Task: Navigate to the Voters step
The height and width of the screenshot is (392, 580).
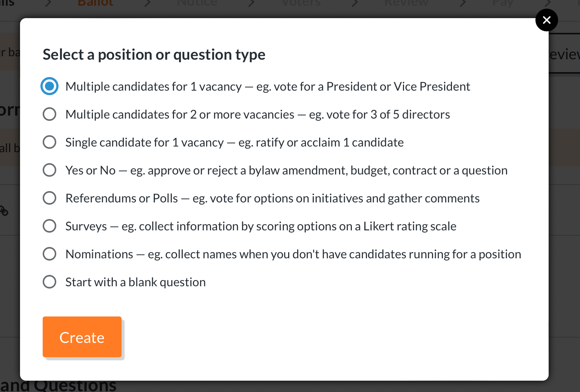Action: tap(301, 3)
